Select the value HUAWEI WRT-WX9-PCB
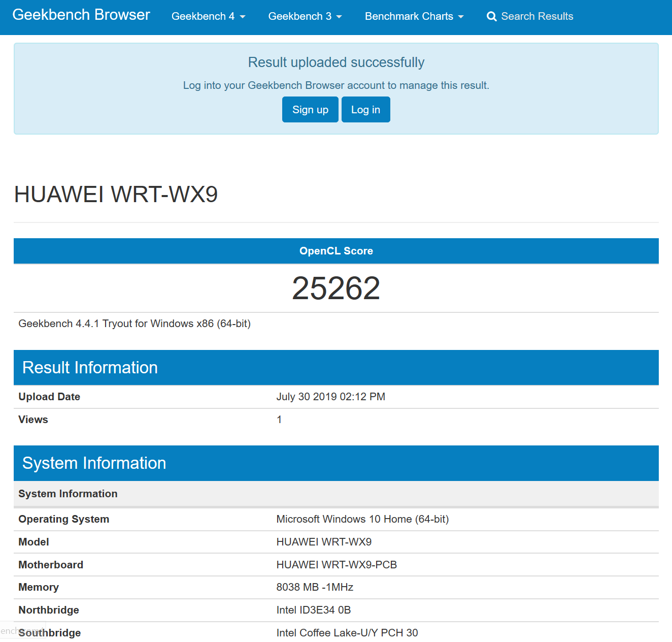 point(337,565)
